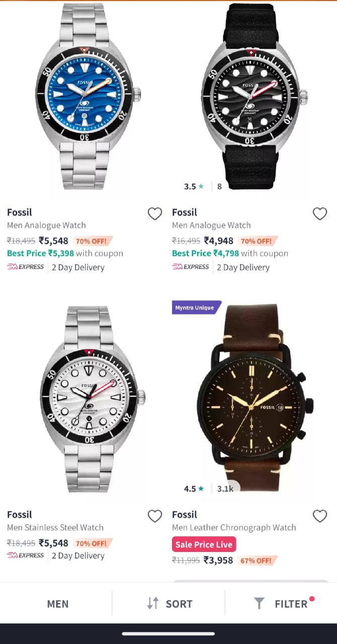Tap 70% OFF tag on blue watch
Viewport: 337px width, 644px height.
(92, 240)
